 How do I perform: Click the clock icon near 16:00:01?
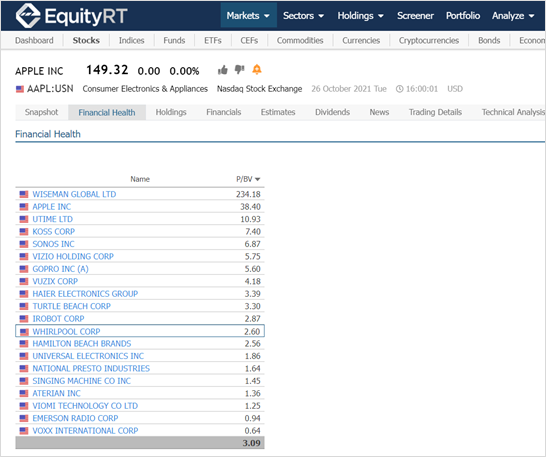(399, 89)
